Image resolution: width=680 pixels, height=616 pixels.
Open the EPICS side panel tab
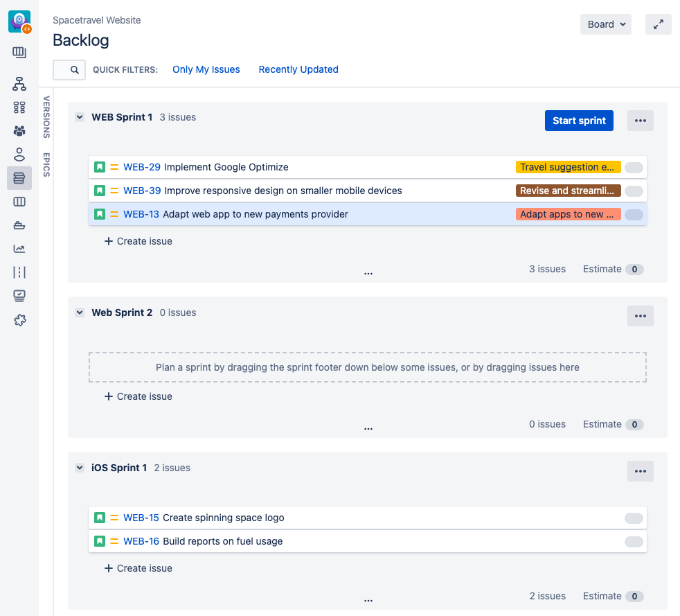point(46,165)
